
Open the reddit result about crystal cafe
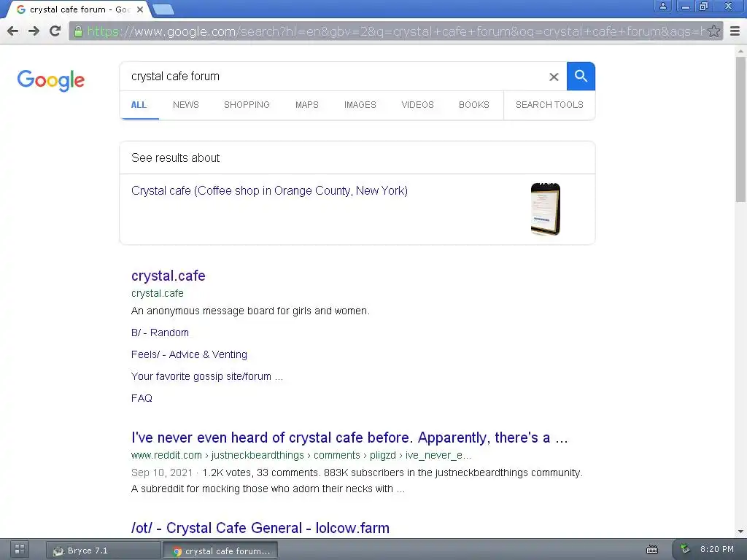tap(349, 437)
